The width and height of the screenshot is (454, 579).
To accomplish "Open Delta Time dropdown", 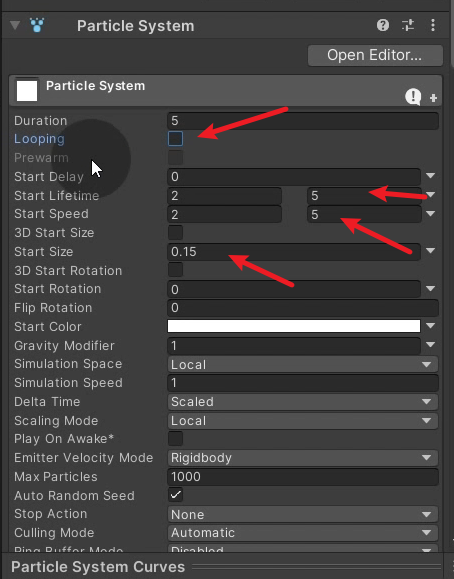I will pos(303,402).
